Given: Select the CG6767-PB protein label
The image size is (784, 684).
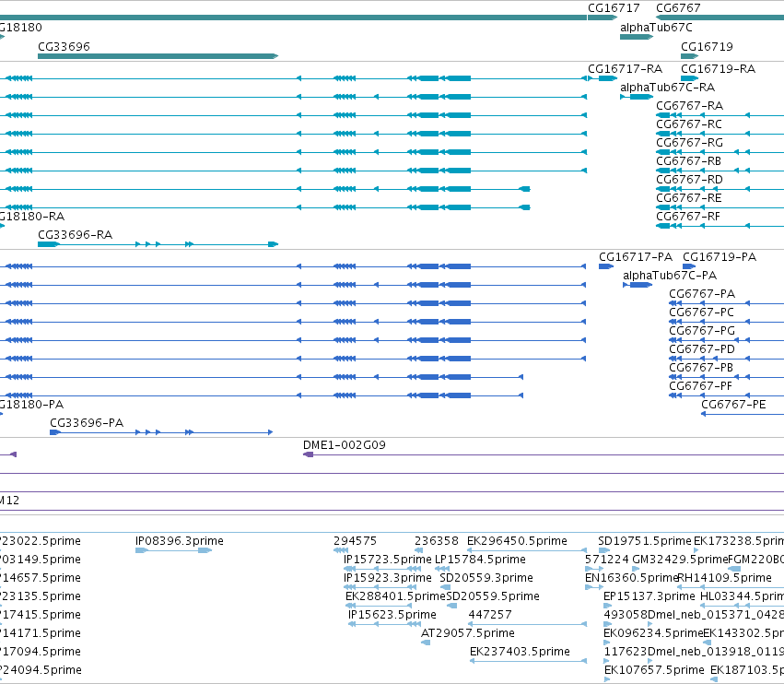Looking at the screenshot, I should click(701, 368).
